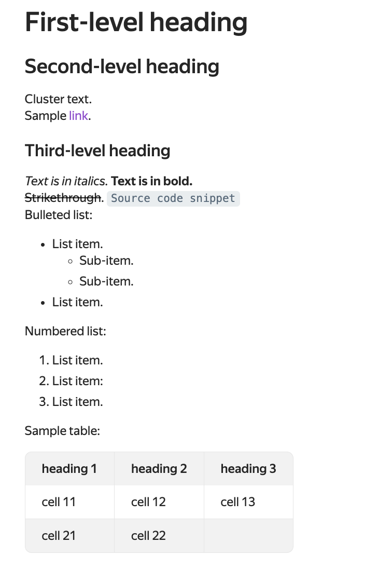Screen dimensions: 392x570
Task: Select table cell "cell 21"
Action: (59, 535)
